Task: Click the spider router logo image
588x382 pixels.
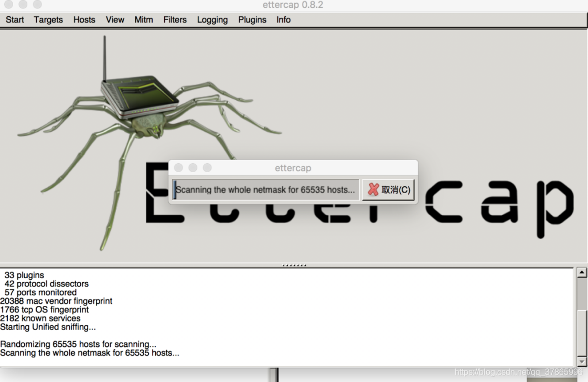Action: pyautogui.click(x=150, y=143)
